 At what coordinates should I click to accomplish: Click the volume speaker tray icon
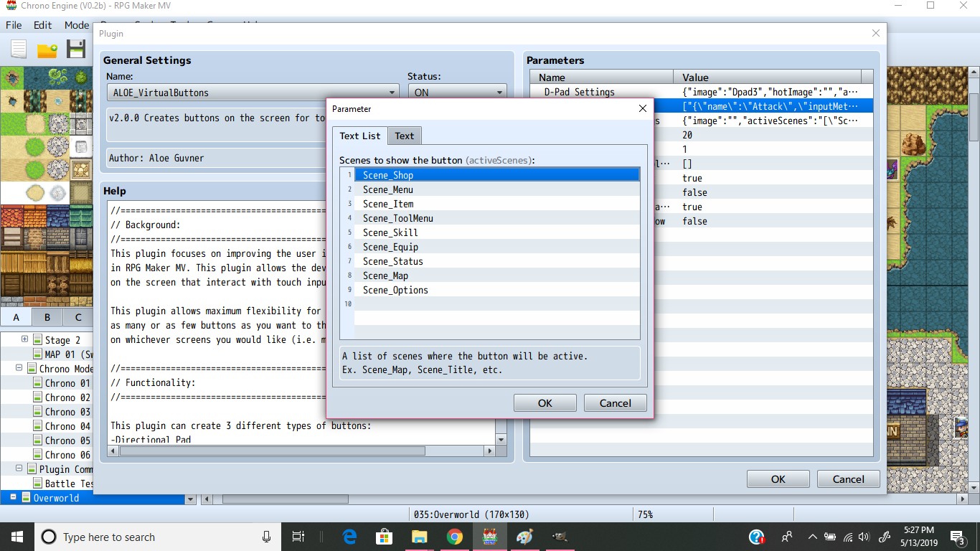tap(864, 537)
